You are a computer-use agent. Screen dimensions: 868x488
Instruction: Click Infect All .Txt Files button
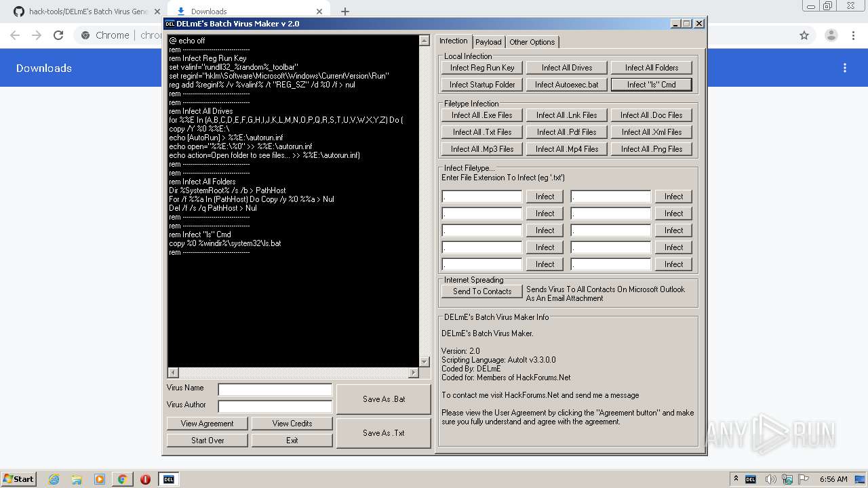point(482,132)
